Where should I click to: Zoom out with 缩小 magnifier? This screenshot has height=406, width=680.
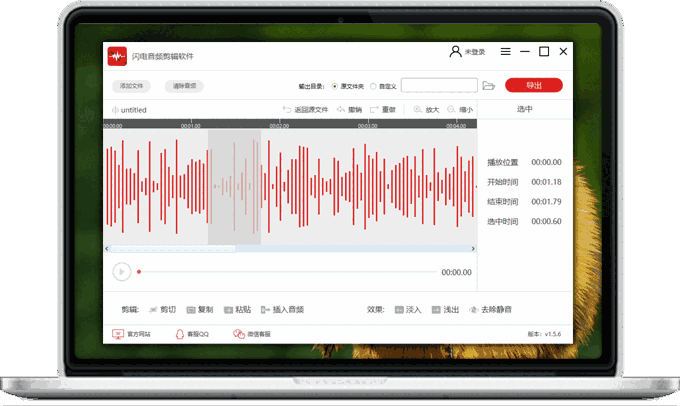coord(460,109)
